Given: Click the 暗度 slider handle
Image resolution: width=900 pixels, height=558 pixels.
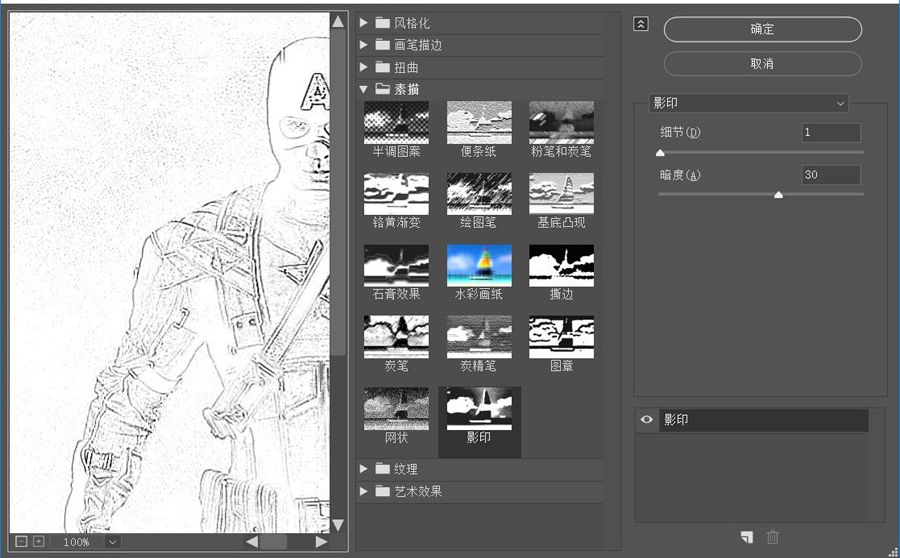Looking at the screenshot, I should pos(778,195).
